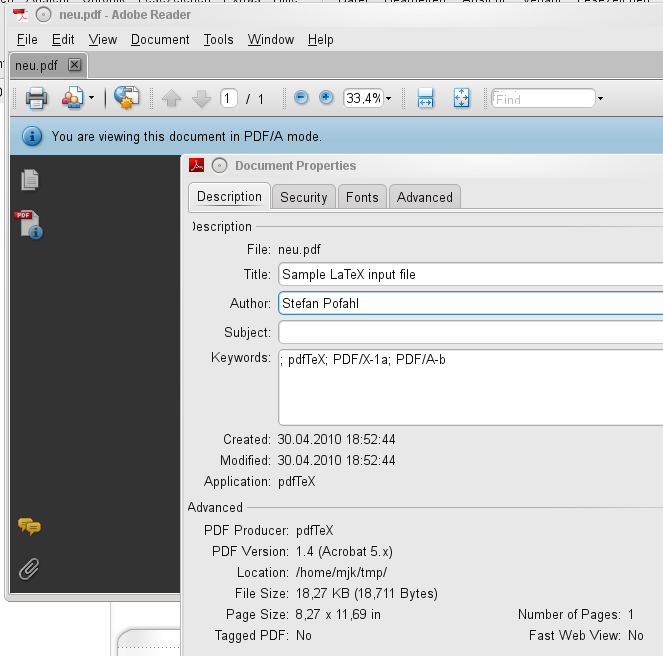Select the PDF Version '1.4 (Acrobat 5.x)'
663x656 pixels.
pyautogui.click(x=344, y=552)
